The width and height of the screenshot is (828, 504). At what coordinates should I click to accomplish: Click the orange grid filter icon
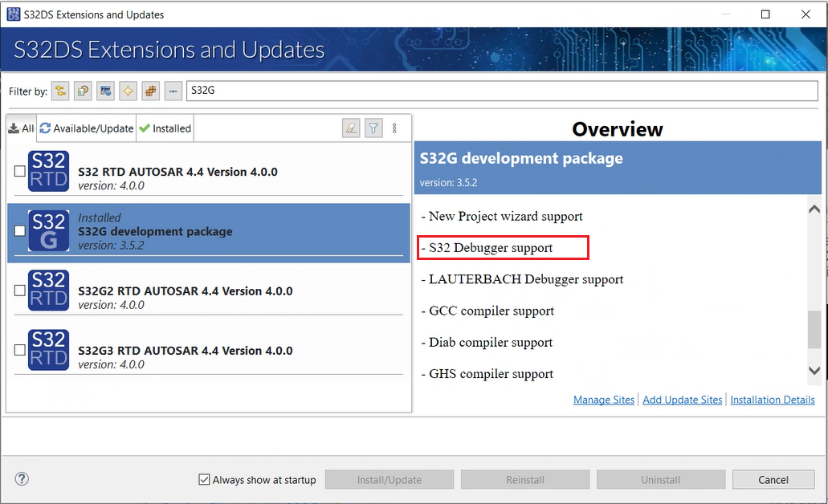click(x=150, y=91)
